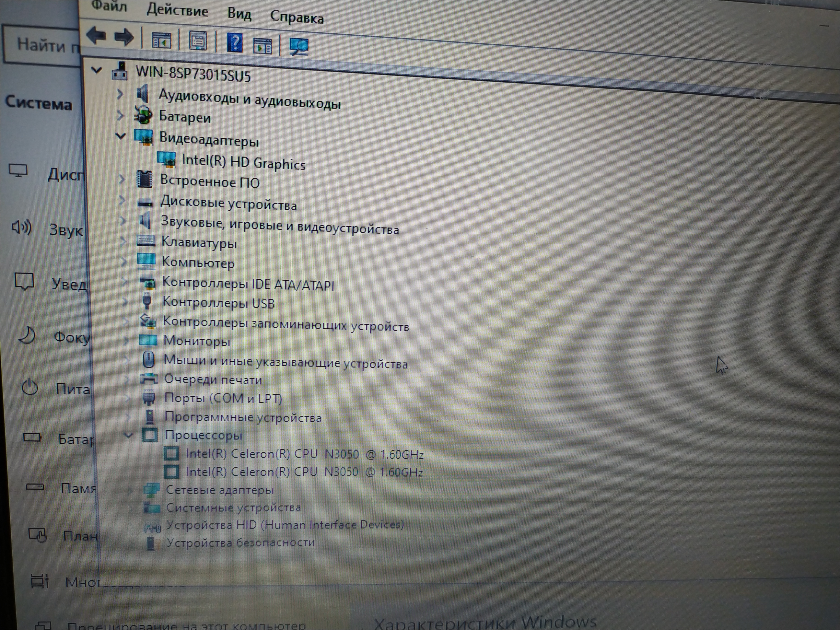Open Многозадачность item in Settings sidebar
The height and width of the screenshot is (630, 840).
(65, 581)
